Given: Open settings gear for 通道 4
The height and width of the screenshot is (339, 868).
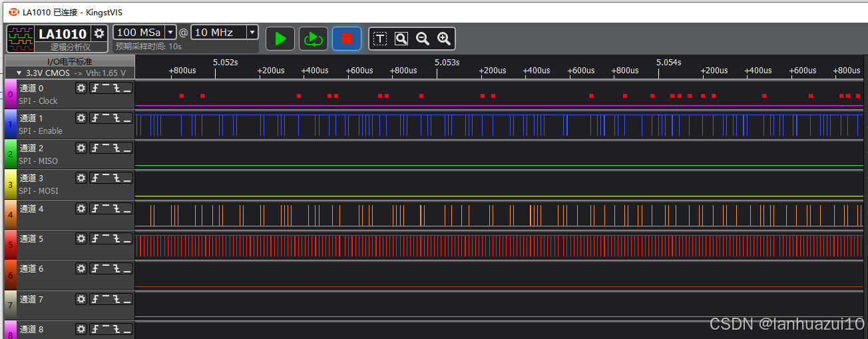Looking at the screenshot, I should pos(81,208).
